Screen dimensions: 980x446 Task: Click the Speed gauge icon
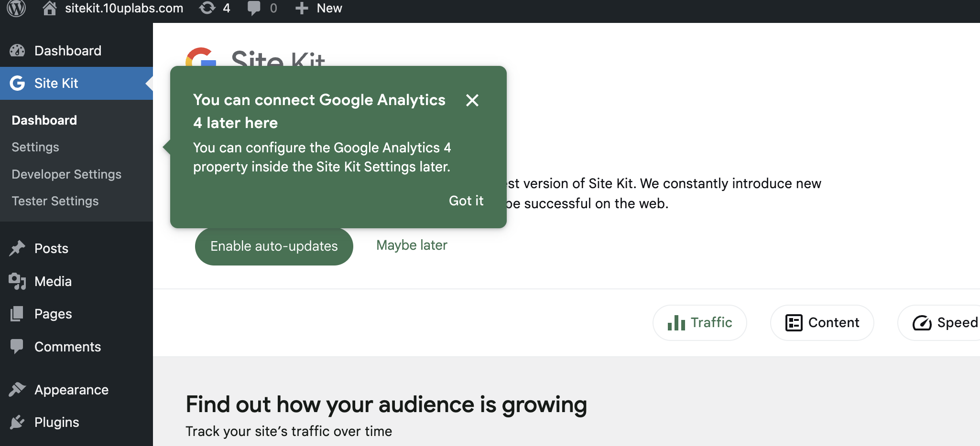pos(922,323)
